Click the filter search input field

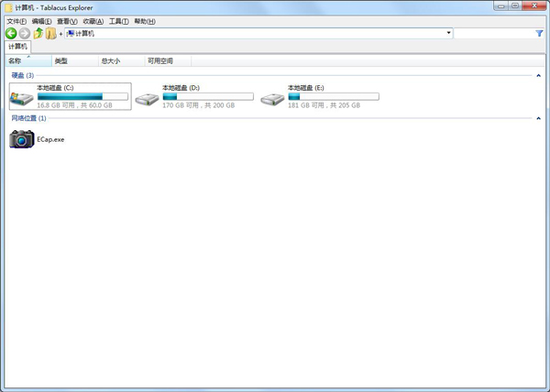tap(493, 33)
